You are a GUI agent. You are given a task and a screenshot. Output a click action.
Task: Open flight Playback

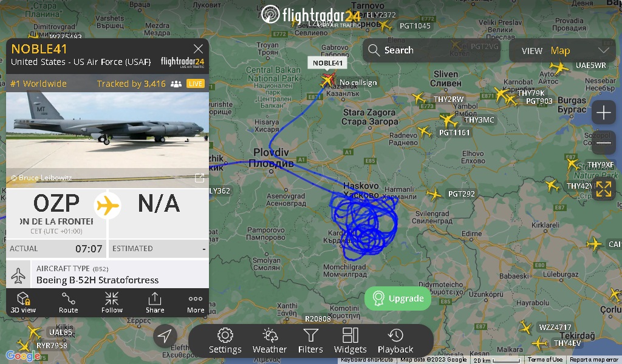(x=395, y=340)
